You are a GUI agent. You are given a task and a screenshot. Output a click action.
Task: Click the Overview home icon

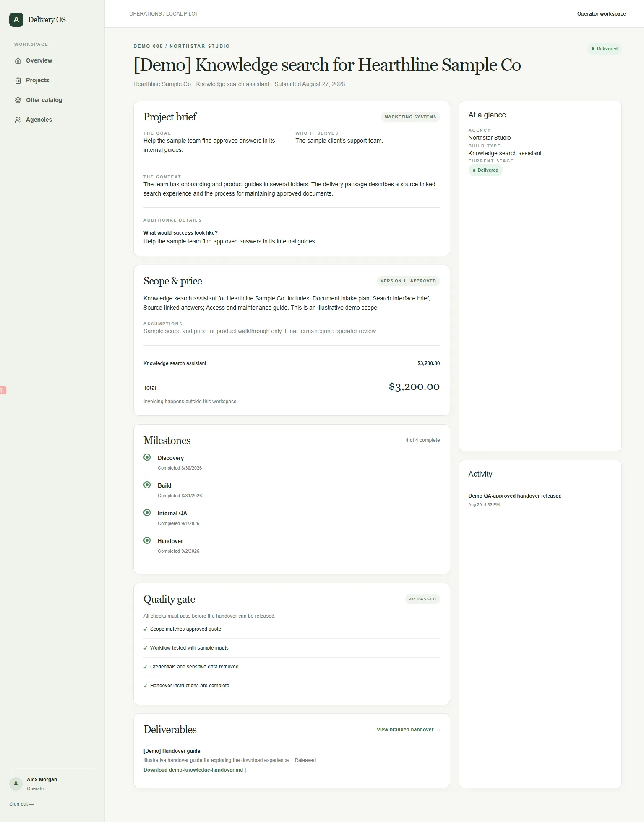pos(18,61)
